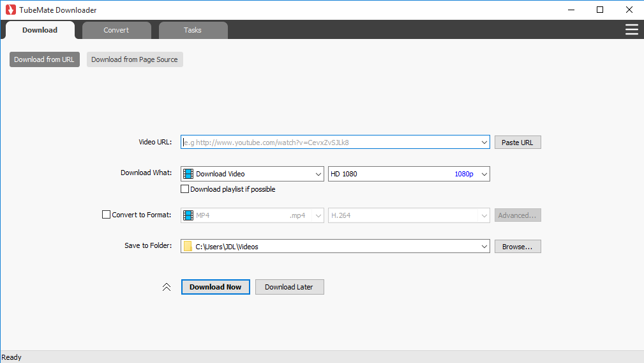The height and width of the screenshot is (363, 644).
Task: Start with the Download Now button
Action: tap(216, 287)
